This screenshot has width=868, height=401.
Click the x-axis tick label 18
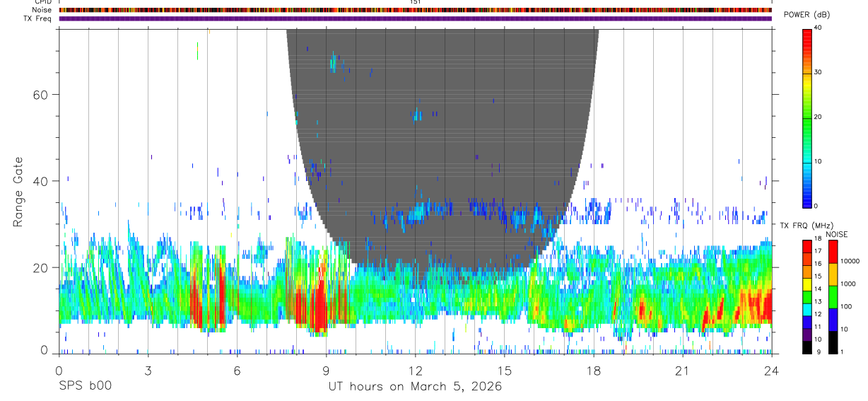click(593, 371)
